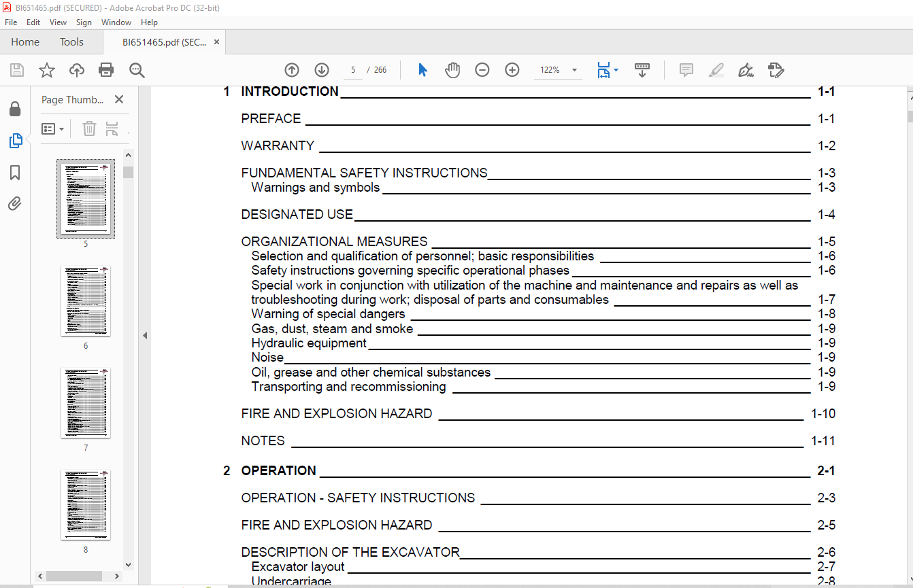Open the sign document pen tool
The height and width of the screenshot is (588, 913).
[x=746, y=70]
